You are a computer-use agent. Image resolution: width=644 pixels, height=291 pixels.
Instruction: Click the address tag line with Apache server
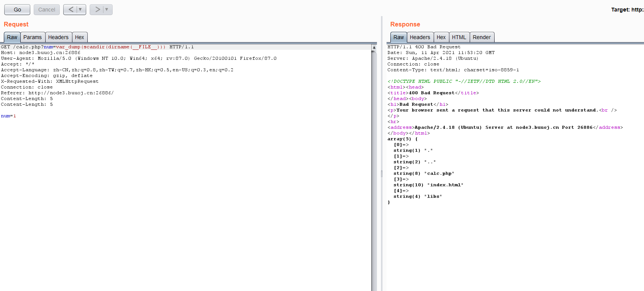(505, 127)
